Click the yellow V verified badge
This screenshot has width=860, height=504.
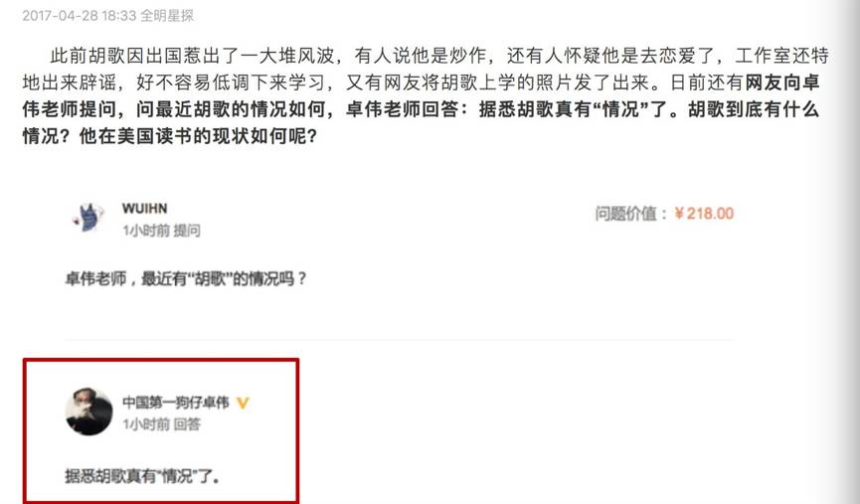(x=243, y=403)
